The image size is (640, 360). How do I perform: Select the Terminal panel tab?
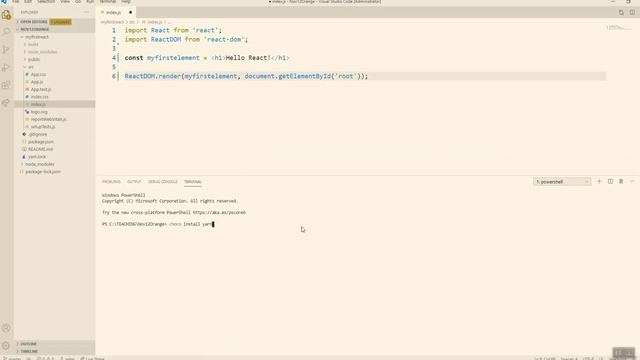coord(193,182)
